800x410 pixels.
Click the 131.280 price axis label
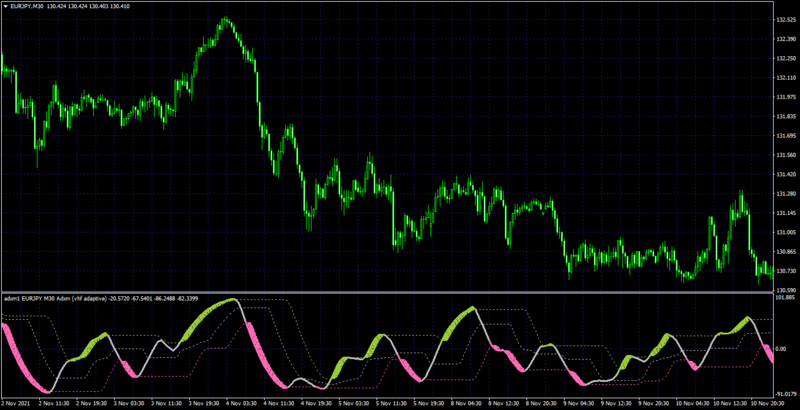(x=785, y=194)
